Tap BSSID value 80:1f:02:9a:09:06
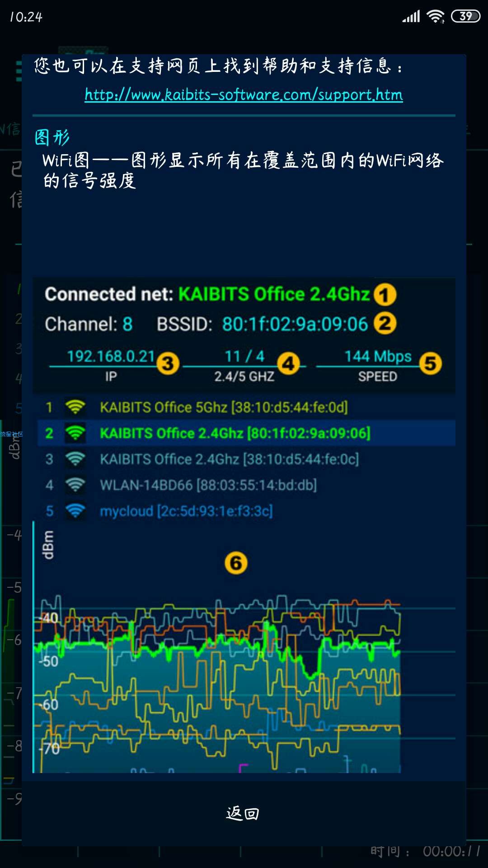This screenshot has height=868, width=488. pos(295,324)
